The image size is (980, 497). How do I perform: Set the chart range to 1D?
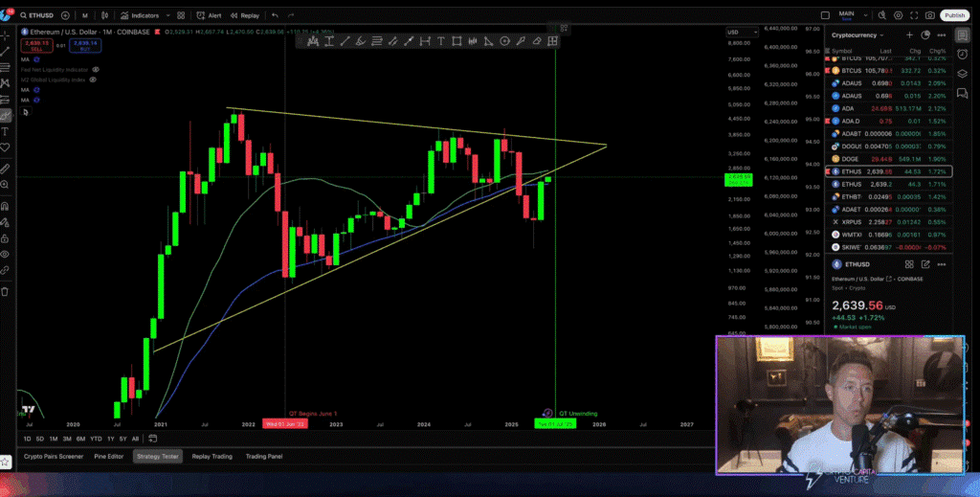27,439
